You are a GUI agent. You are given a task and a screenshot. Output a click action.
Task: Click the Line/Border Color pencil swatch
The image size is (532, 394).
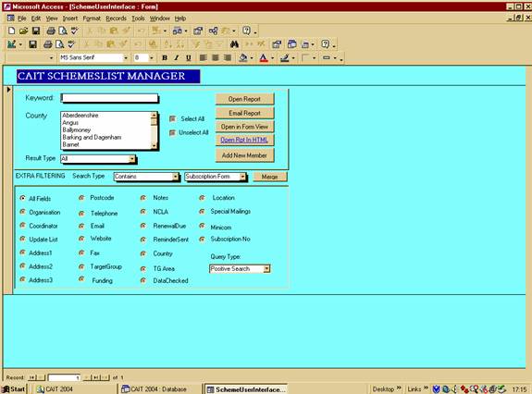(285, 58)
